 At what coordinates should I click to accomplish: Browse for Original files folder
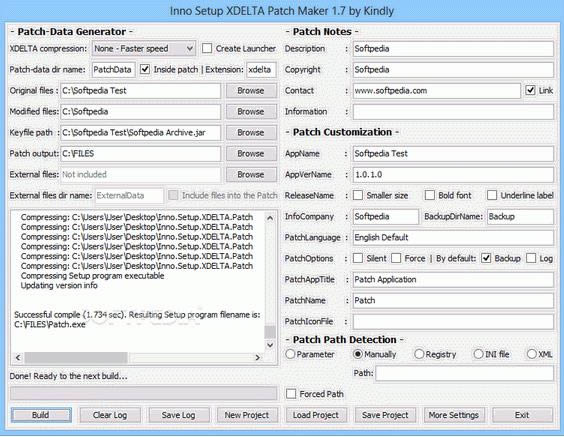(x=251, y=91)
